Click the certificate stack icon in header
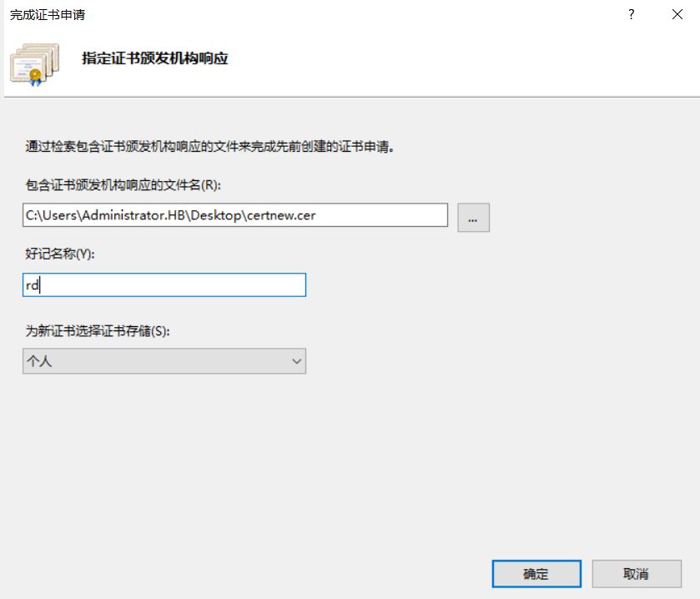The image size is (700, 599). click(x=34, y=64)
